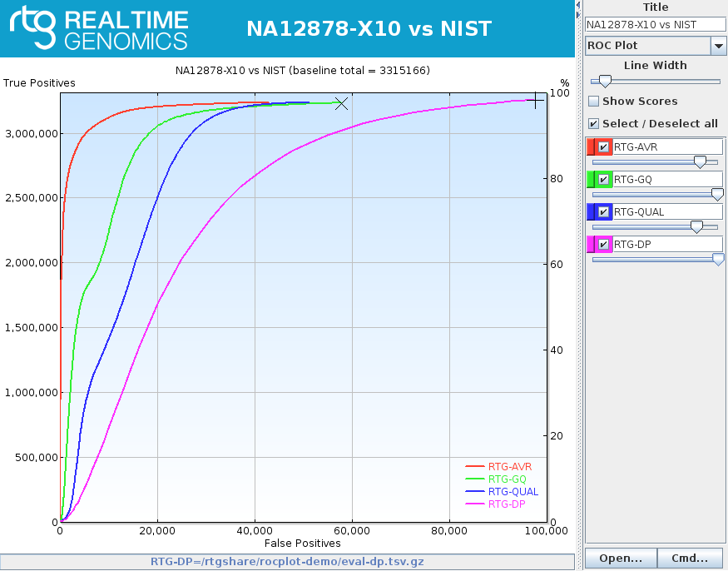Click the percent sign axis label
The height and width of the screenshot is (571, 728).
pos(565,83)
